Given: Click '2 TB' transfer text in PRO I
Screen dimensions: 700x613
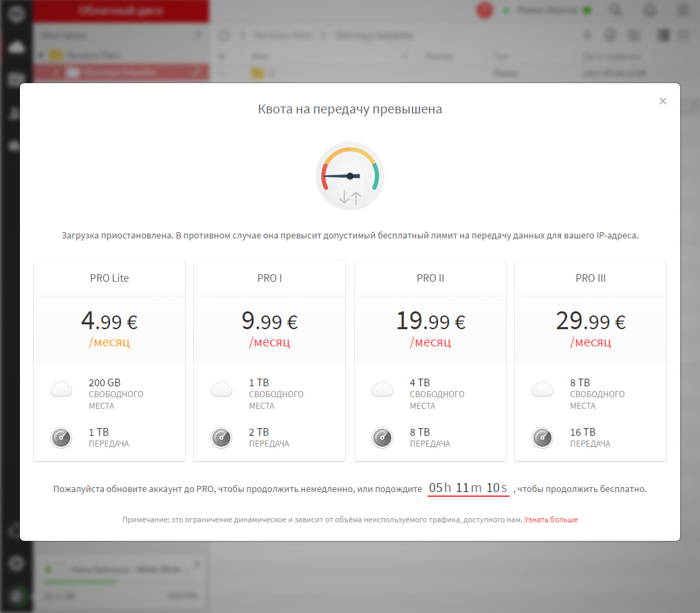Looking at the screenshot, I should point(259,432).
